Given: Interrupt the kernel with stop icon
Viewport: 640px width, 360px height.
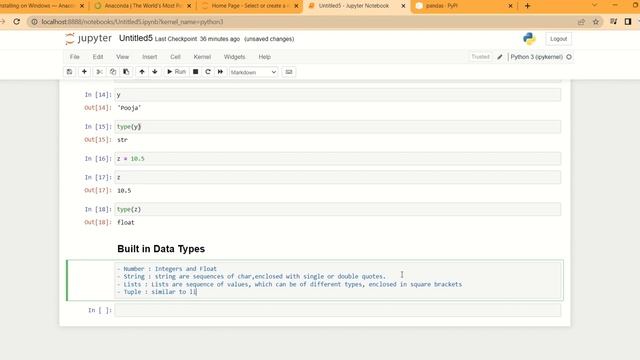Looking at the screenshot, I should [x=196, y=72].
